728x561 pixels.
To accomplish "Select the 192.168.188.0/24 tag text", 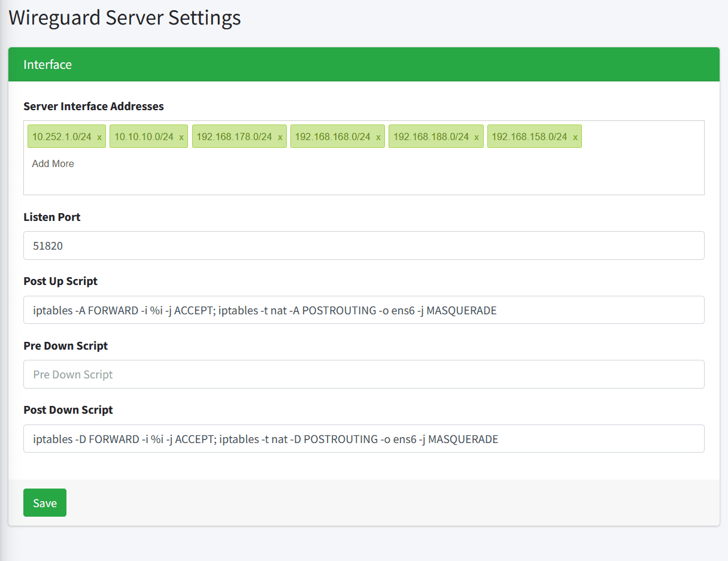I will point(431,137).
